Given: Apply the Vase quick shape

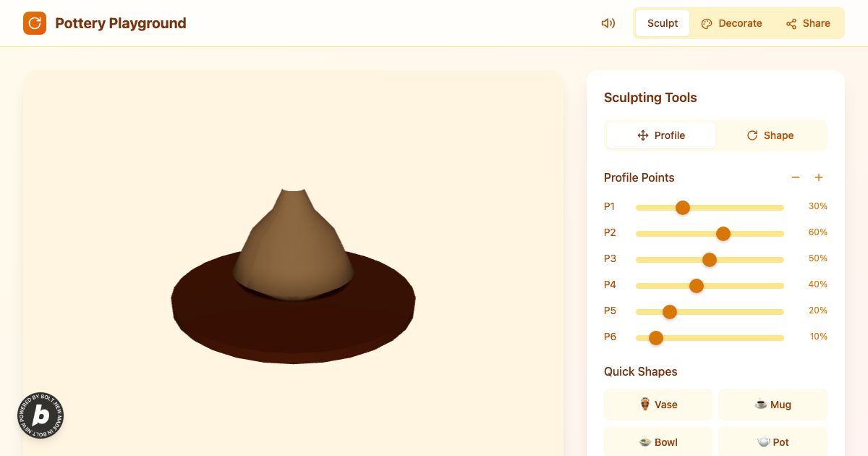Looking at the screenshot, I should [x=658, y=405].
